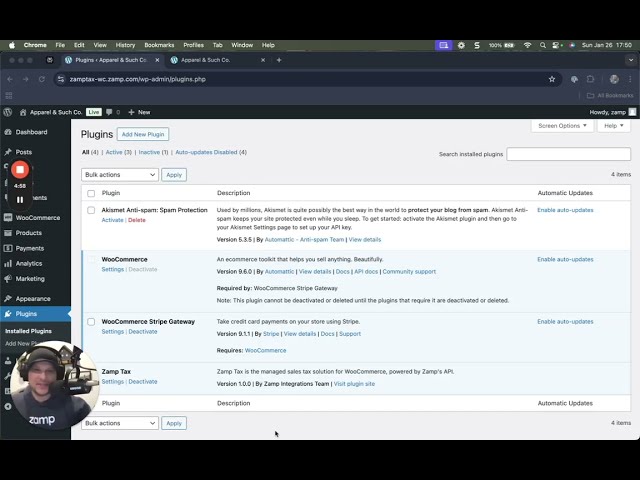640x480 pixels.
Task: Open WooCommerce plugin Settings link
Action: tap(112, 269)
